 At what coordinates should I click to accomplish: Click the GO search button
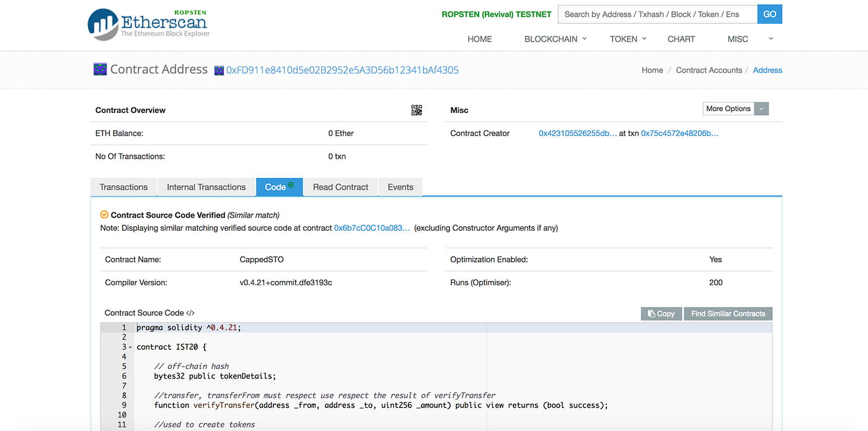[769, 14]
